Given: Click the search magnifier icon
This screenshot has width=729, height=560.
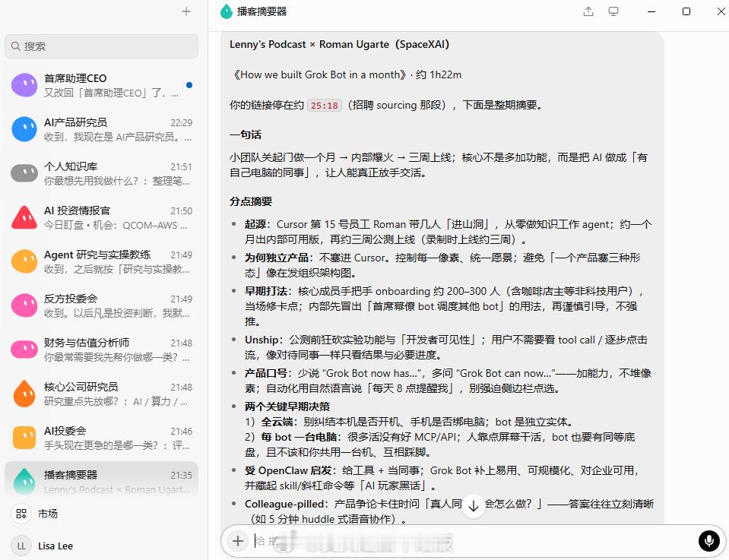Looking at the screenshot, I should tap(16, 46).
